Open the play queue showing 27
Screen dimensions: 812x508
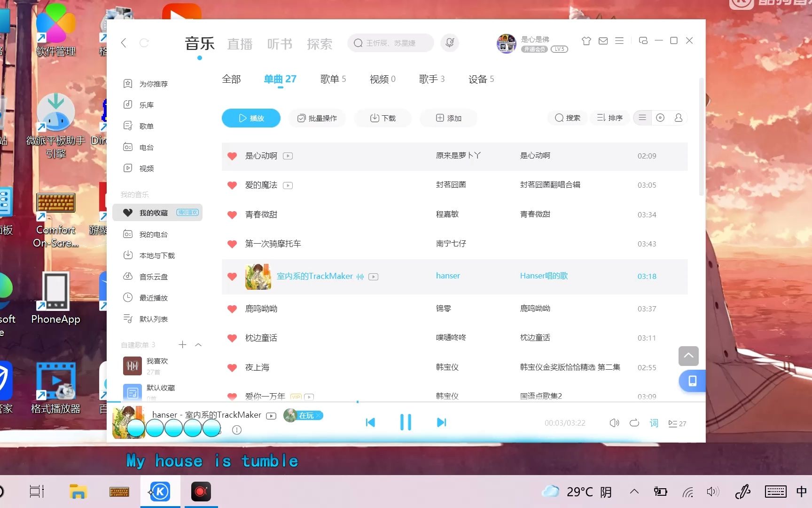(x=677, y=423)
